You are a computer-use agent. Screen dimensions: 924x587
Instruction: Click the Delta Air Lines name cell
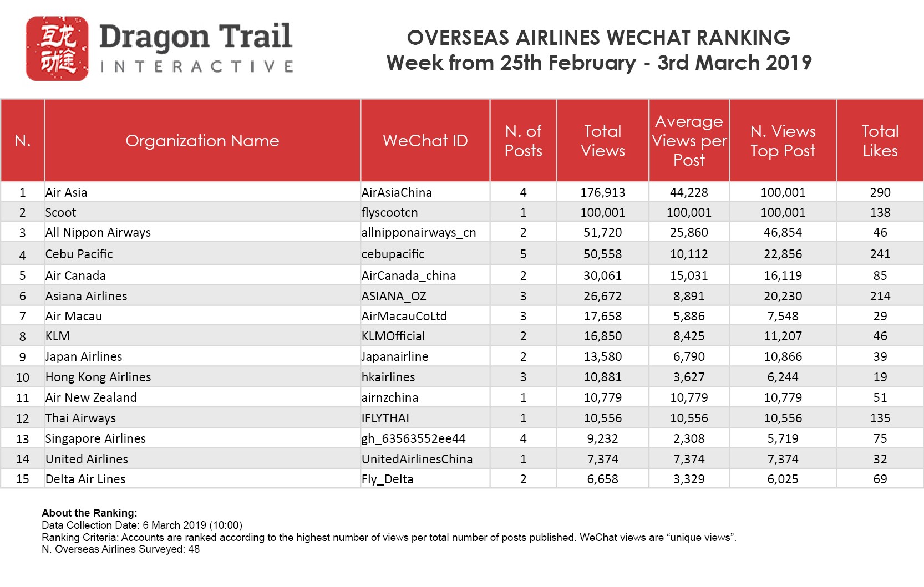coord(85,479)
